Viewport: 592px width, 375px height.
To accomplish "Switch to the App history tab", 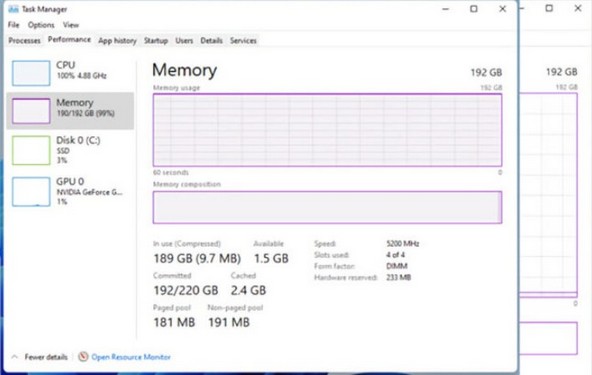I will [x=117, y=40].
